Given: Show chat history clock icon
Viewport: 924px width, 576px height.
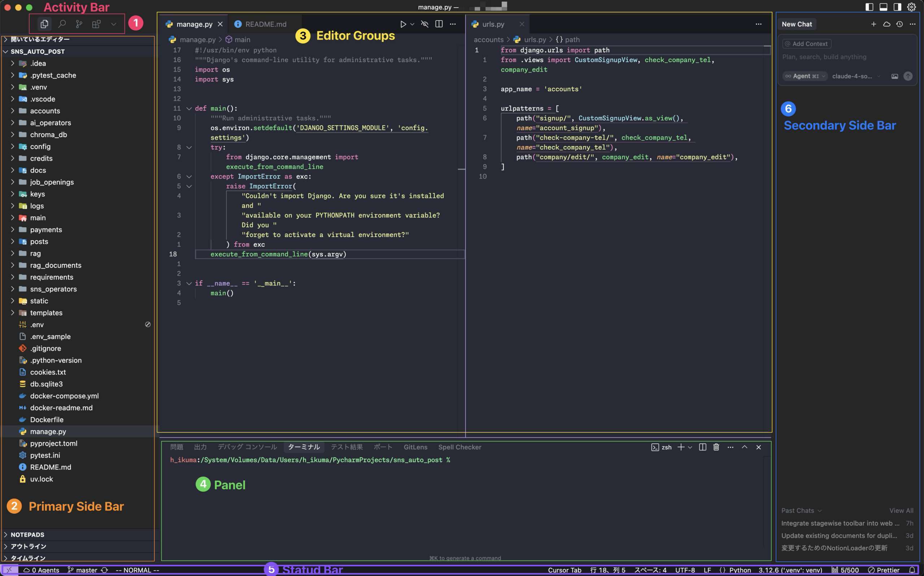Looking at the screenshot, I should coord(899,24).
